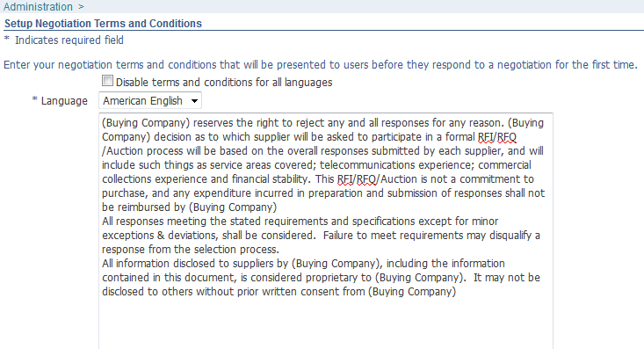Place cursor at 'All responses meeting' paragraph start
This screenshot has width=644, height=349.
pyautogui.click(x=103, y=222)
